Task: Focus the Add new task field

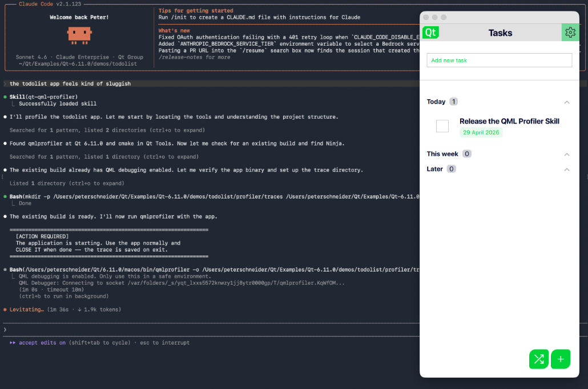Action: tap(499, 60)
